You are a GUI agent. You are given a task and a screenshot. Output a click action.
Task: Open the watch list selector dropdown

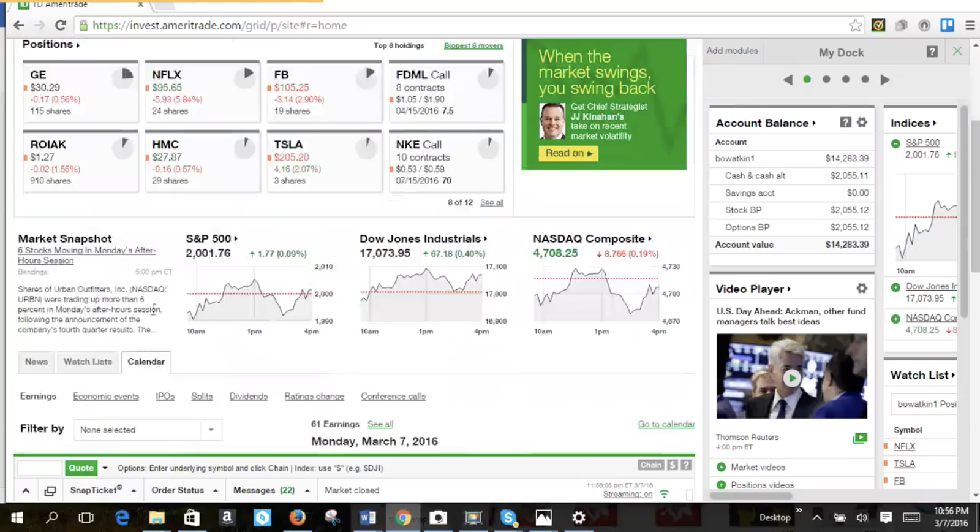(923, 404)
